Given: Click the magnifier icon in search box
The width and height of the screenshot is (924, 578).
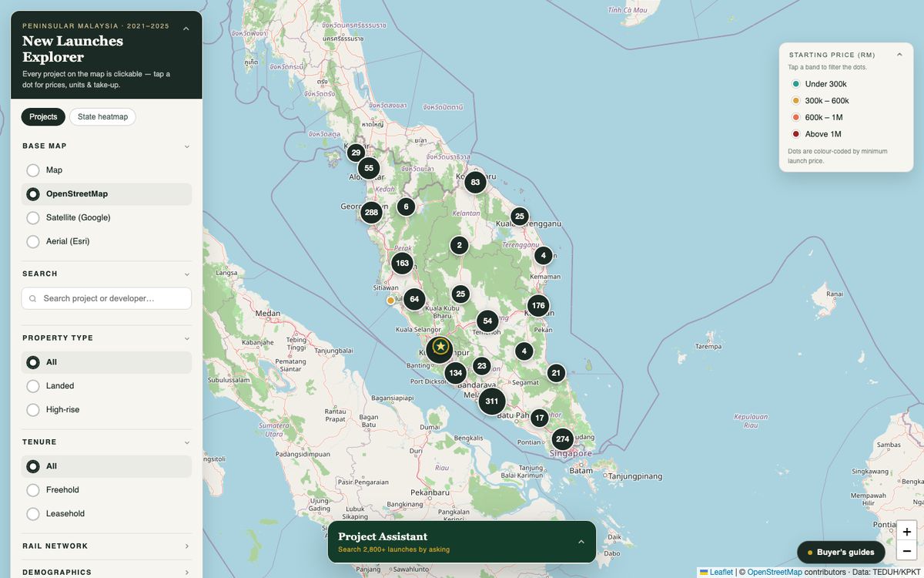Looking at the screenshot, I should 33,299.
